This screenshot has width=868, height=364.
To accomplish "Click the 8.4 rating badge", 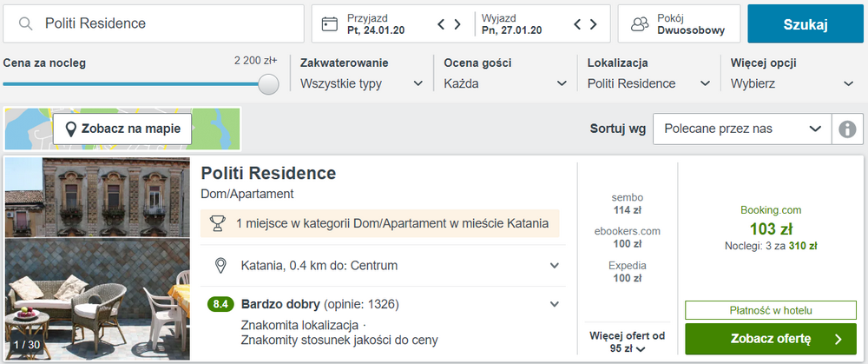I will pos(220,304).
